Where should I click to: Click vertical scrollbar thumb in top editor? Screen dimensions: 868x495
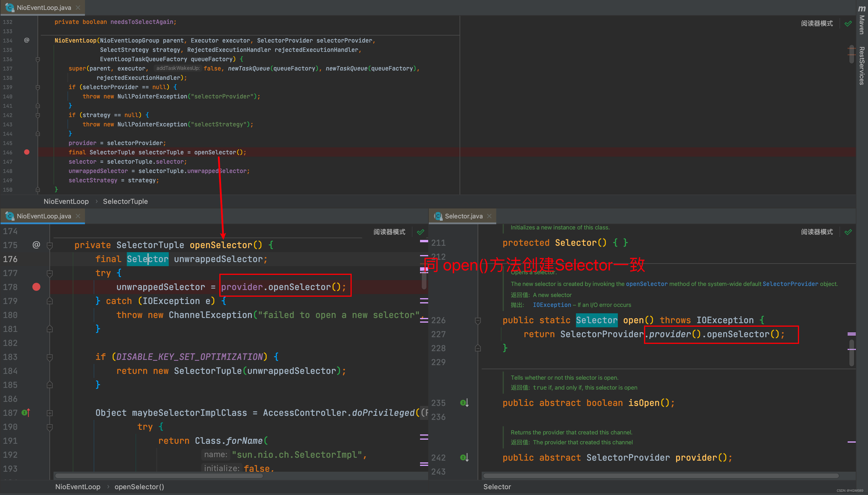pyautogui.click(x=851, y=54)
